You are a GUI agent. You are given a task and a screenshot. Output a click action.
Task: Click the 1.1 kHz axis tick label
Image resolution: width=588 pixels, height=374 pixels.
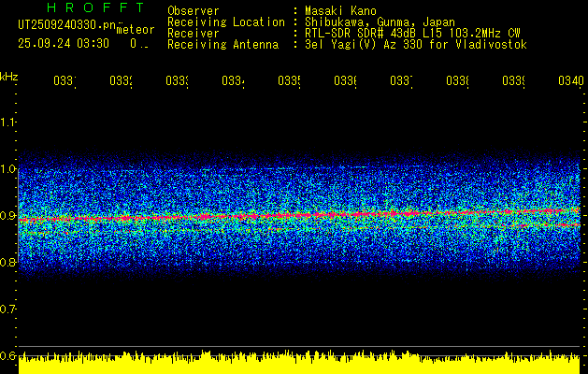click(7, 122)
